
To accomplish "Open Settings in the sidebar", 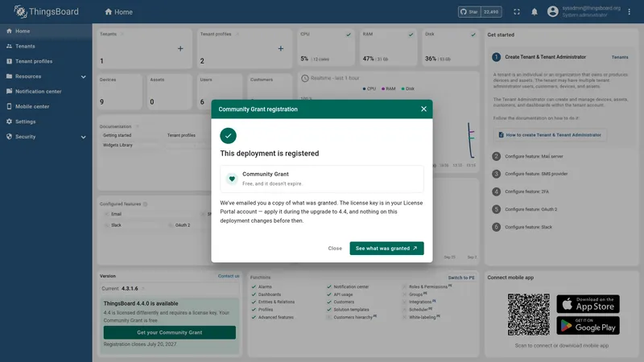I will (46, 121).
